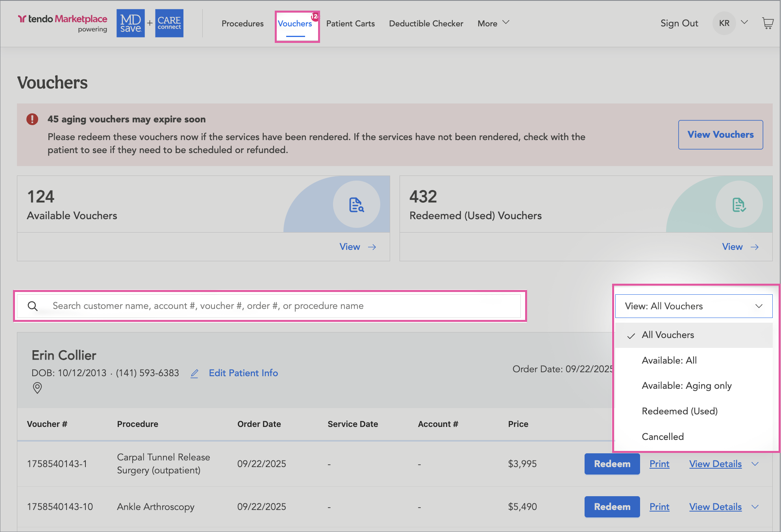Image resolution: width=781 pixels, height=532 pixels.
Task: Click the MDsave logo
Action: tap(131, 23)
